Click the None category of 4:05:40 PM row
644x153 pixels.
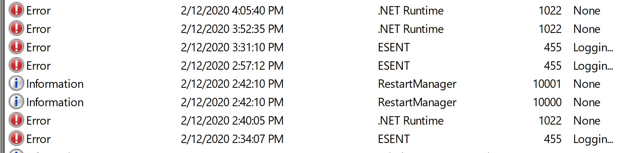coord(587,11)
